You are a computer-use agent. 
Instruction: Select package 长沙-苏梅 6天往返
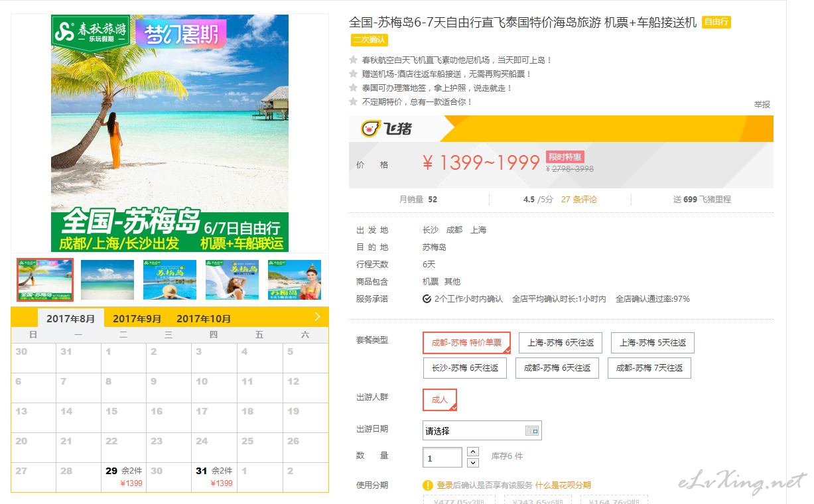coord(465,368)
